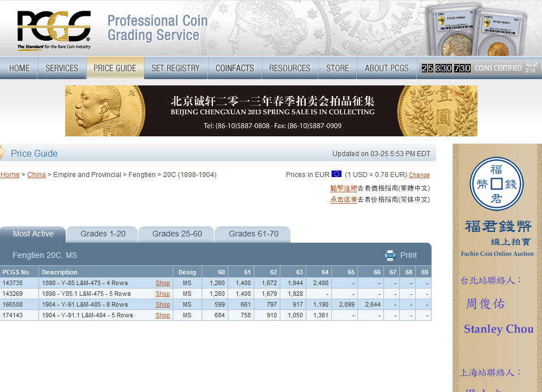
Task: Switch to the Grades 1-20 tab
Action: [x=103, y=234]
